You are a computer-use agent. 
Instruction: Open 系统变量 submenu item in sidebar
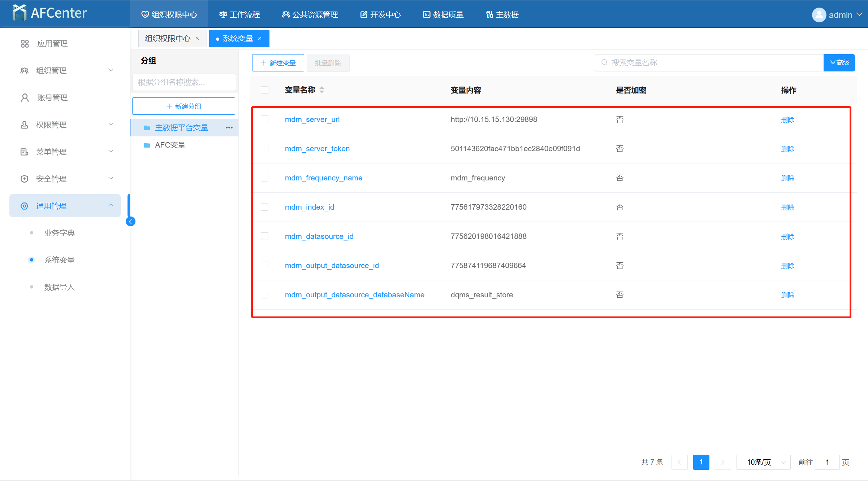59,260
